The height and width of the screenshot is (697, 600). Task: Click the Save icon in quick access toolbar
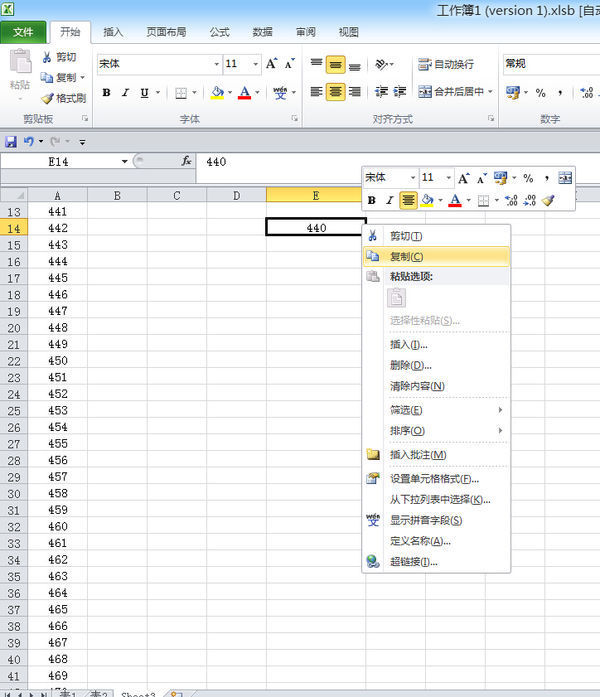pyautogui.click(x=11, y=142)
